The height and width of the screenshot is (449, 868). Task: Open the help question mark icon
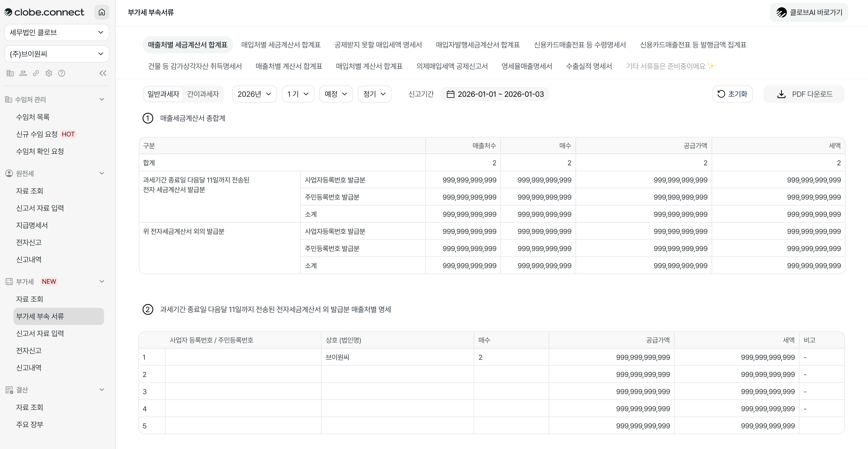pyautogui.click(x=62, y=73)
